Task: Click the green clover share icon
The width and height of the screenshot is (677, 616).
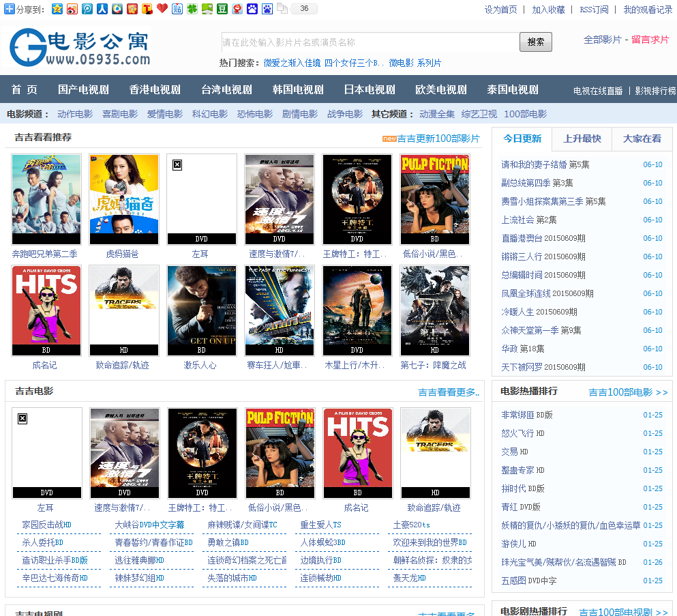Action: (192, 9)
